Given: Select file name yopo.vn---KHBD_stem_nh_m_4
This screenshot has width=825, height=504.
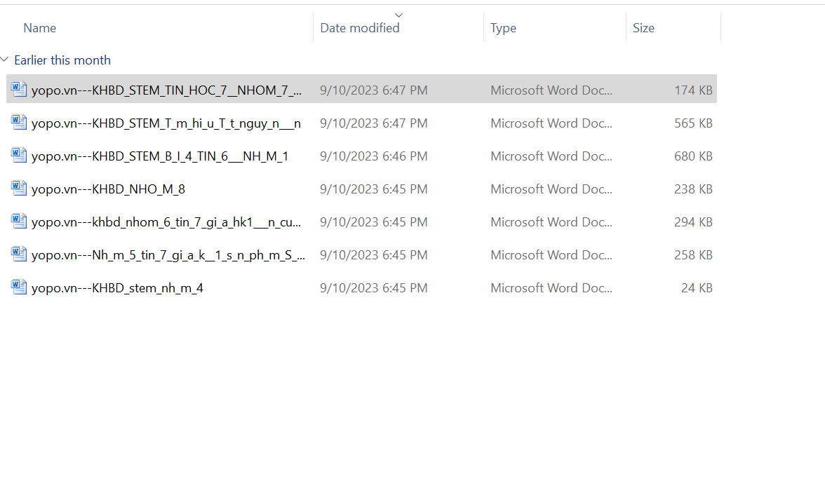Looking at the screenshot, I should click(117, 288).
